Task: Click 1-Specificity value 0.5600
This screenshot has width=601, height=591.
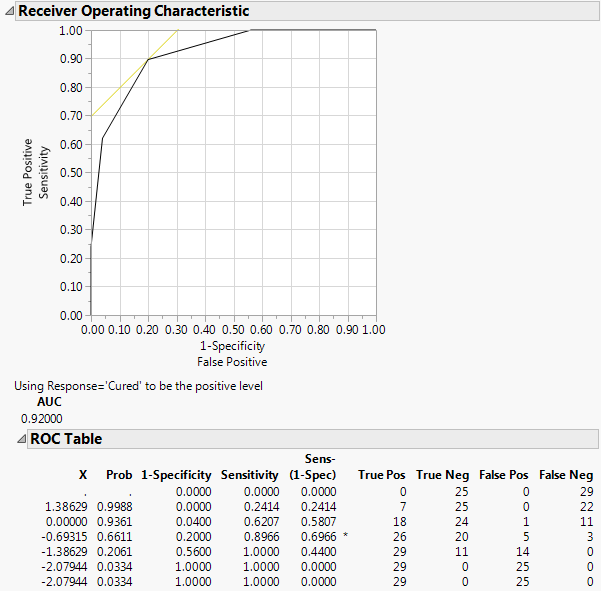Action: 194,552
